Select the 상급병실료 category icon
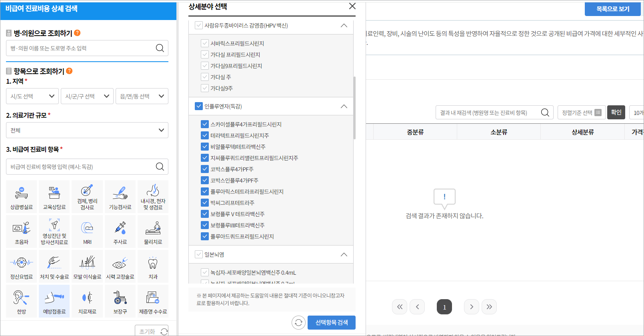 [x=22, y=197]
